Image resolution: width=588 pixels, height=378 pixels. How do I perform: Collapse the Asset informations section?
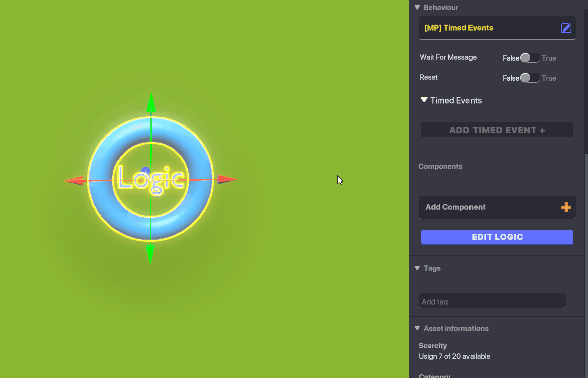(417, 328)
